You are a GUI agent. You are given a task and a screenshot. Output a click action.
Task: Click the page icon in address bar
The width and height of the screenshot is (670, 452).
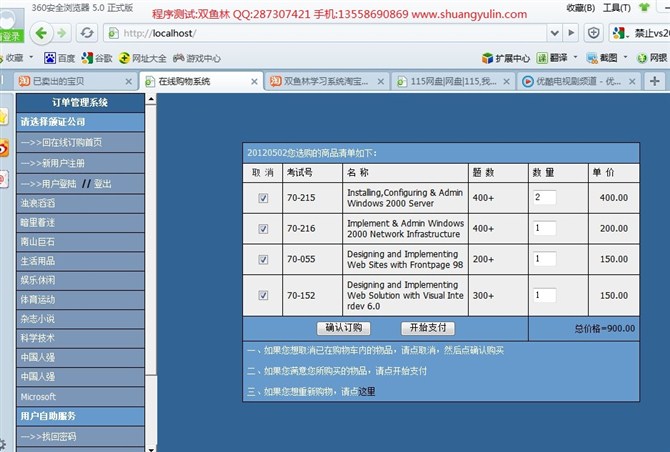(114, 33)
